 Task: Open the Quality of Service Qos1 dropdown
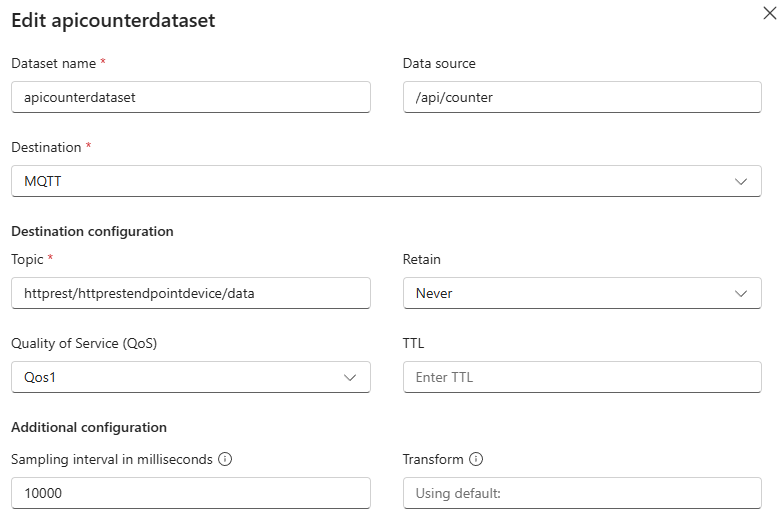pyautogui.click(x=180, y=378)
